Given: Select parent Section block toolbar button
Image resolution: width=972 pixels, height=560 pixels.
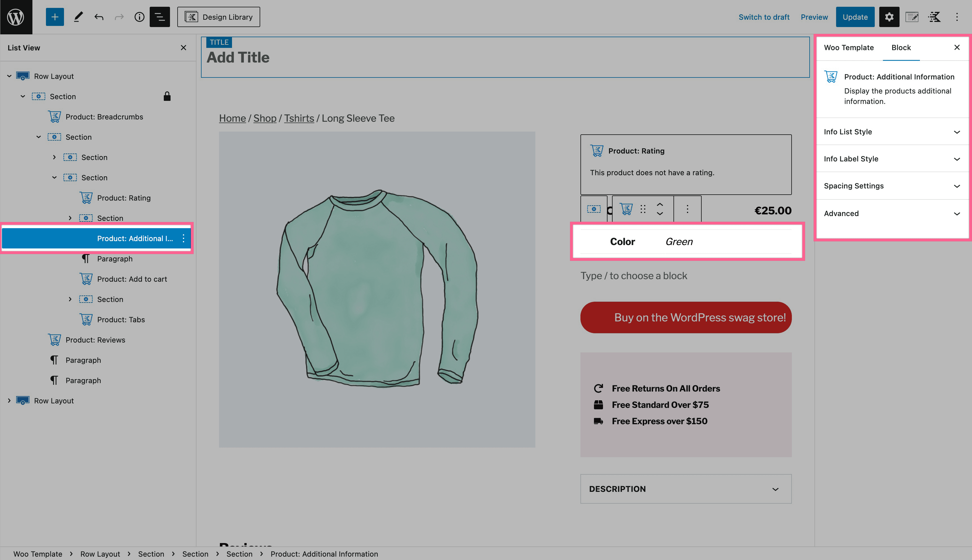Looking at the screenshot, I should (594, 209).
